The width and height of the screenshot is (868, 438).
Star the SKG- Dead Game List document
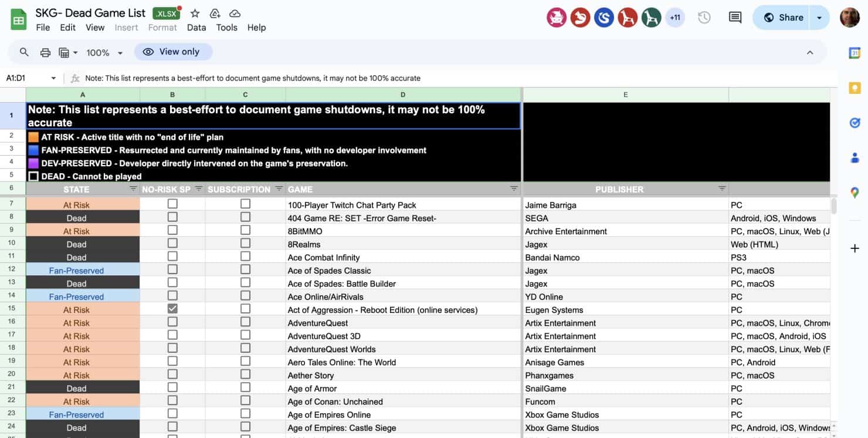[x=195, y=14]
